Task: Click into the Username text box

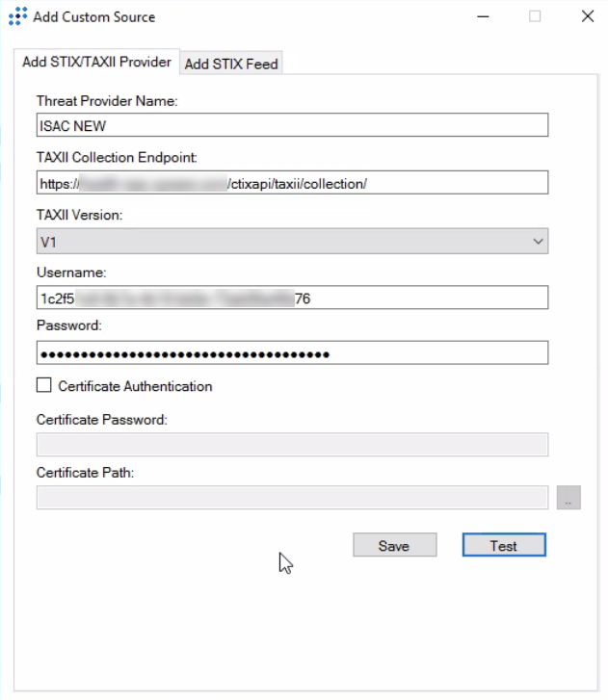Action: [292, 298]
